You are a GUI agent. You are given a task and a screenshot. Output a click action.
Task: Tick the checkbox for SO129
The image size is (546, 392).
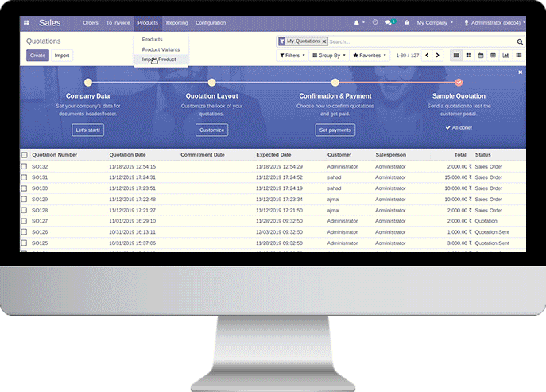(24, 200)
